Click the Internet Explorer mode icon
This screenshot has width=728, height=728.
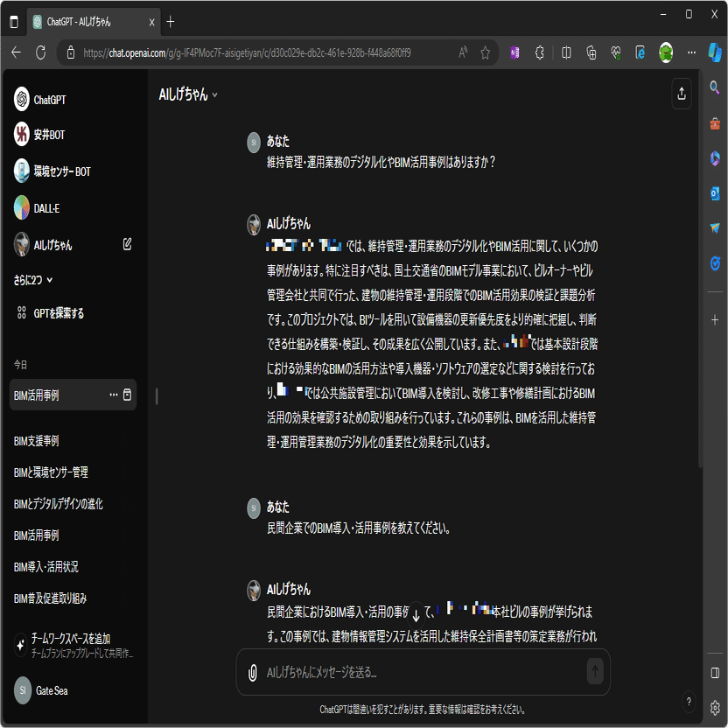(x=640, y=52)
